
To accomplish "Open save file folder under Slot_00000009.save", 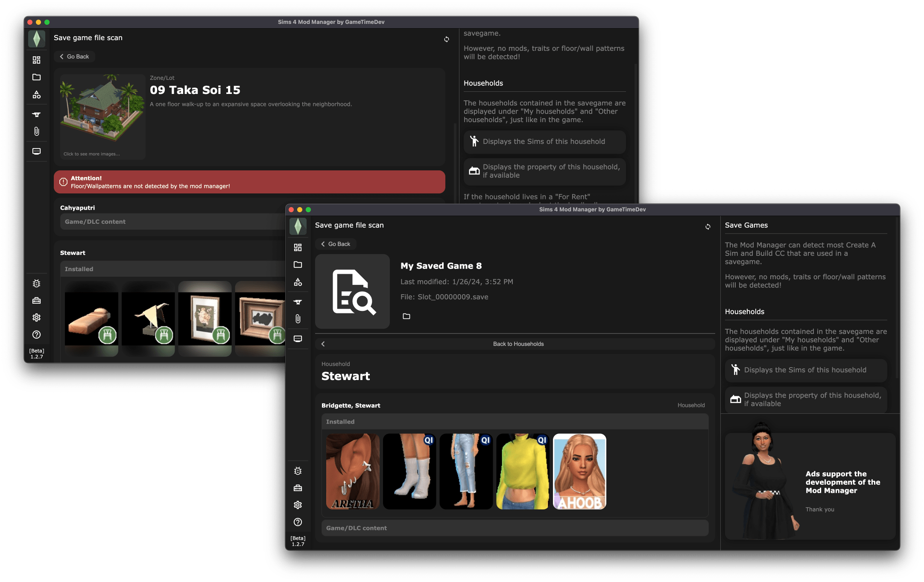I will pyautogui.click(x=406, y=316).
